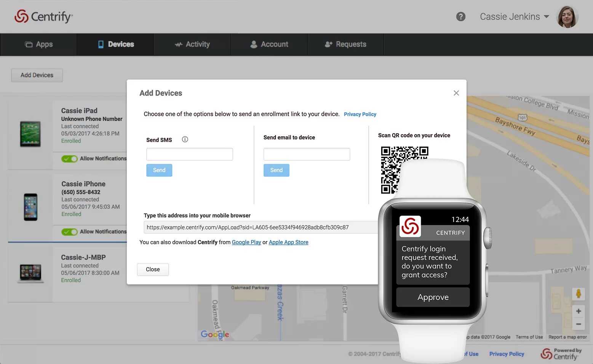593x364 pixels.
Task: Click the (650) 555-8432 phone number
Action: coord(81,192)
